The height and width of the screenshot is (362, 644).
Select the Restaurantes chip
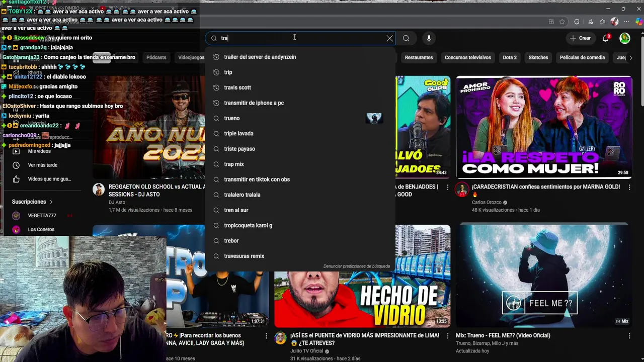419,57
